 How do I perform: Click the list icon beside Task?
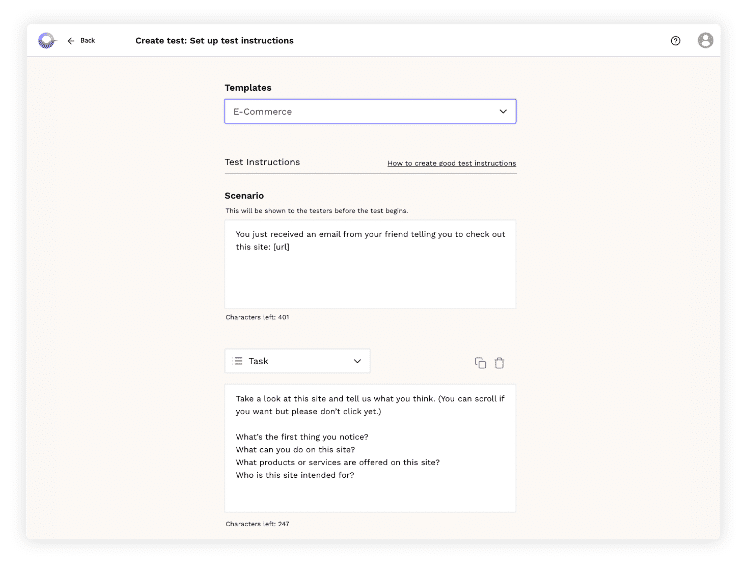point(238,361)
